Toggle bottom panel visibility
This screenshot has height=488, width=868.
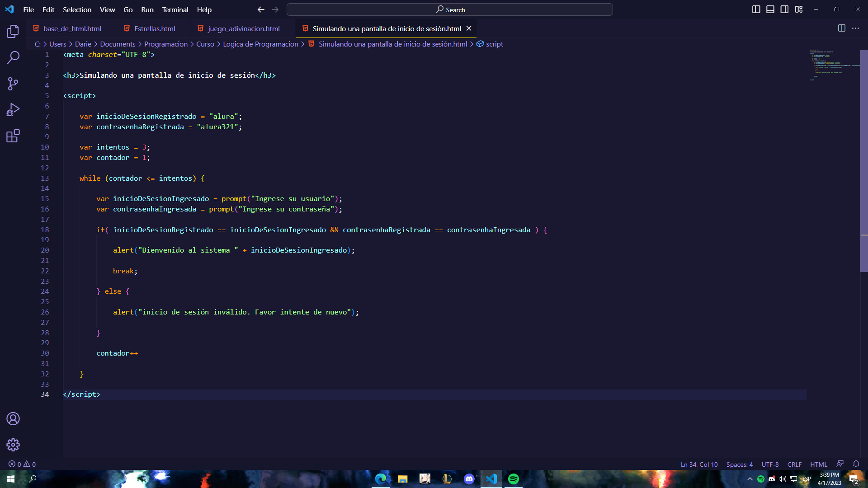pyautogui.click(x=770, y=9)
